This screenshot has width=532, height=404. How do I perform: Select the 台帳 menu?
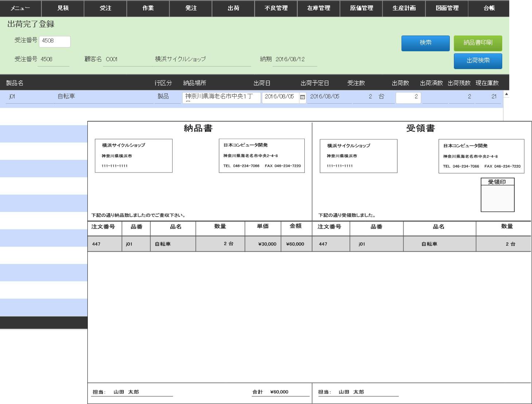[489, 8]
